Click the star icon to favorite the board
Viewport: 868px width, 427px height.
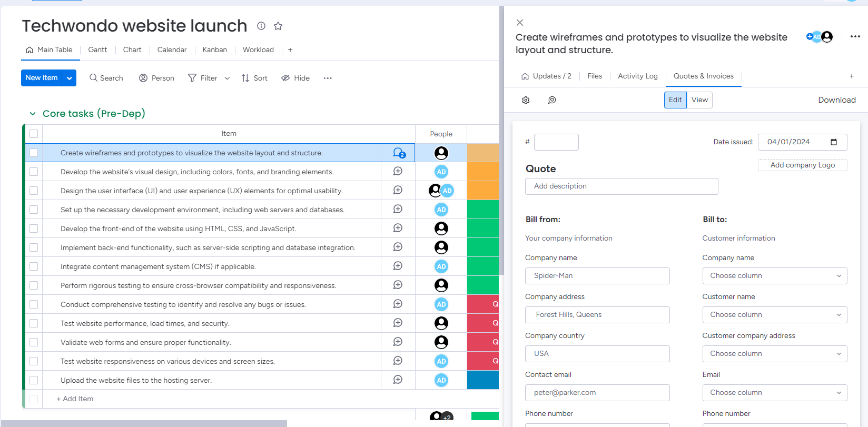tap(278, 26)
